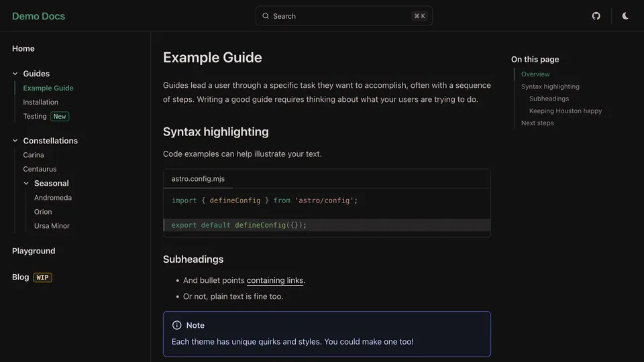Navigate to the Playground section

[x=34, y=251]
